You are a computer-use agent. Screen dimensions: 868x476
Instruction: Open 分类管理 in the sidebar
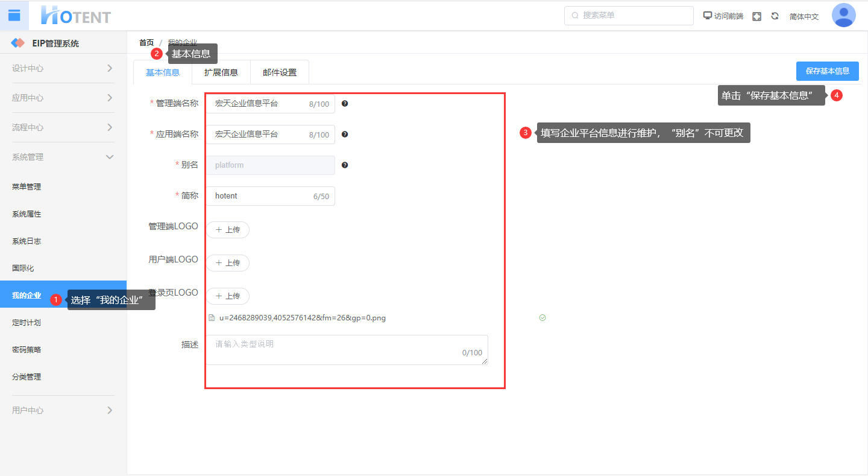[x=63, y=377]
